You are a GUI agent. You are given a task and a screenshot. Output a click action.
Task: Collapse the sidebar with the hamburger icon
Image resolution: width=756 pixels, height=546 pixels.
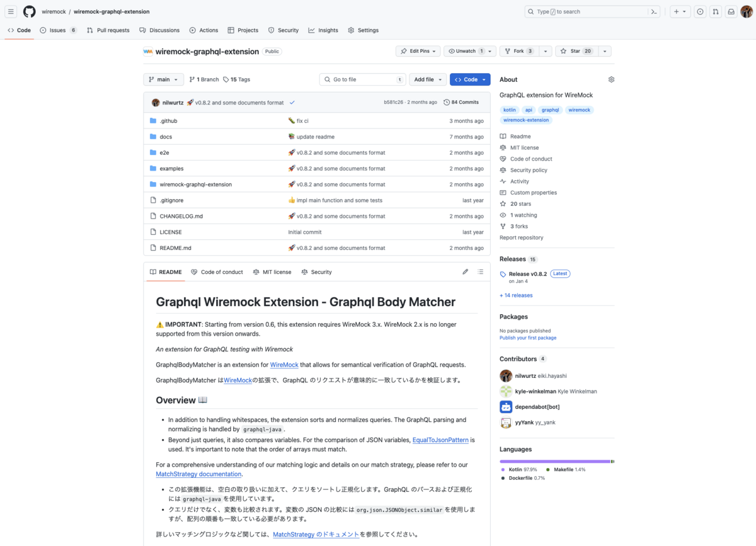[x=11, y=11]
